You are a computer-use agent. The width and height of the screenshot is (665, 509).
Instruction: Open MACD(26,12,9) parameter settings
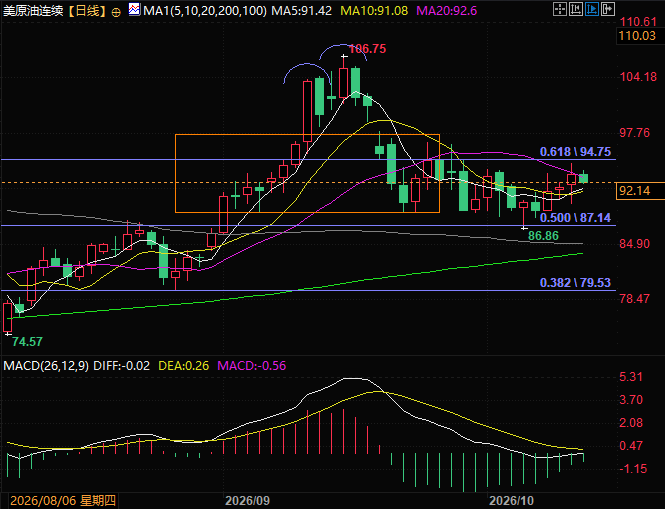tap(46, 366)
